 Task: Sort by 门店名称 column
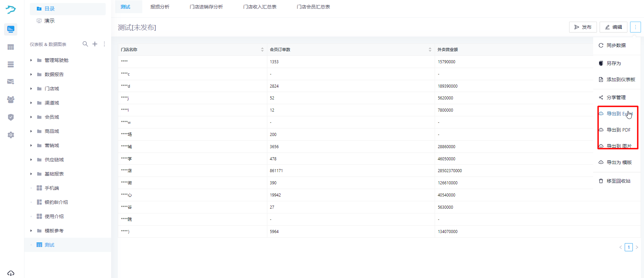pos(262,50)
